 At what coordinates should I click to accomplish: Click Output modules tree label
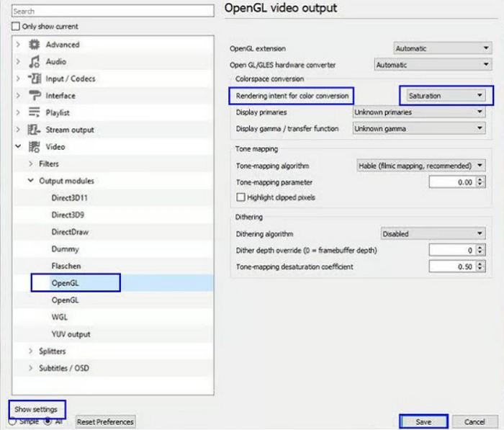tap(66, 181)
